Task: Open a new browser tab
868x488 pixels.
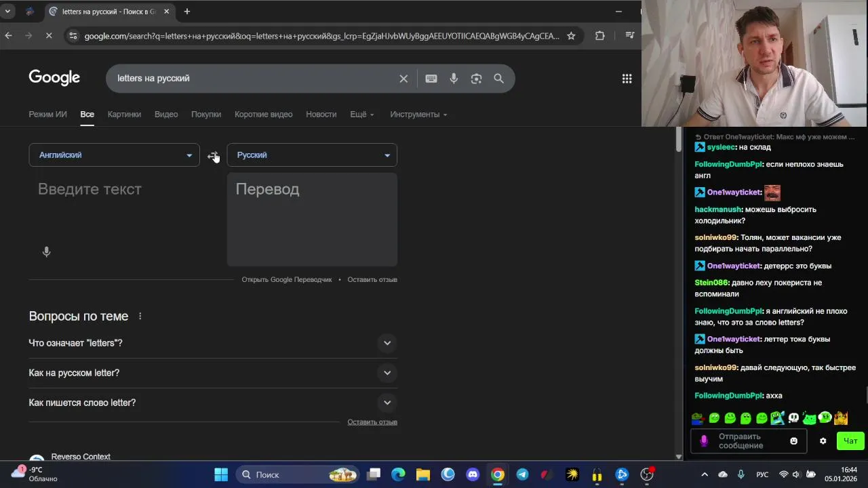Action: point(186,12)
